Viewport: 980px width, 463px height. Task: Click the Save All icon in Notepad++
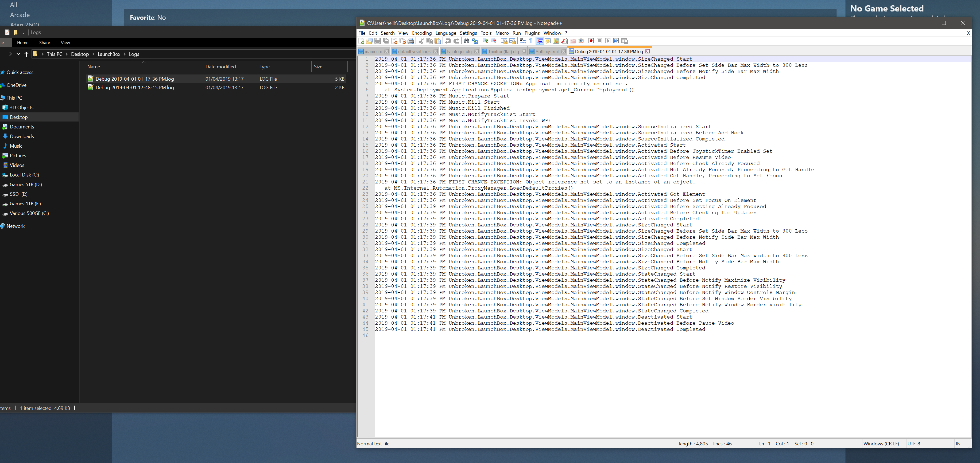coord(386,41)
